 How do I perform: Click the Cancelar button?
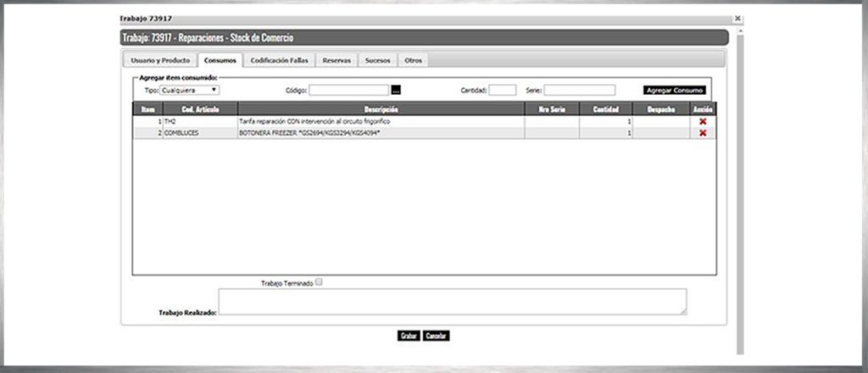436,336
